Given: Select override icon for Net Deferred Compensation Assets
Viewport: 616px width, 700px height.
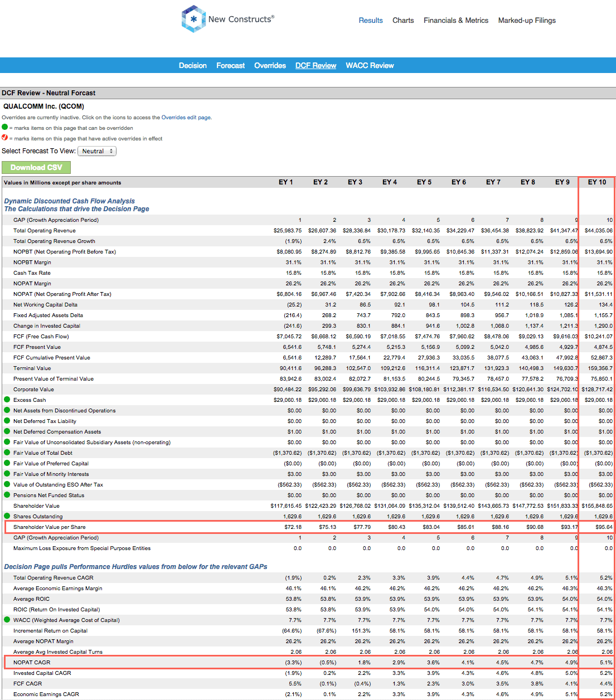Looking at the screenshot, I should [x=7, y=431].
